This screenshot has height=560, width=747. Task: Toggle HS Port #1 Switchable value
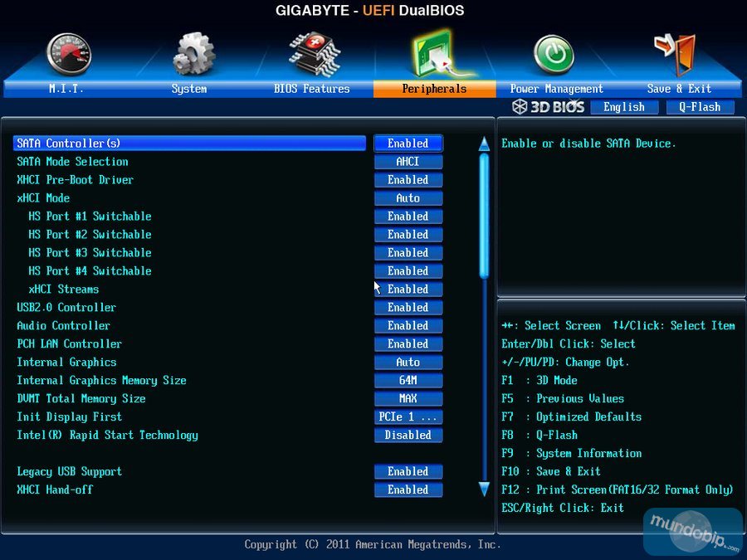[x=408, y=217]
